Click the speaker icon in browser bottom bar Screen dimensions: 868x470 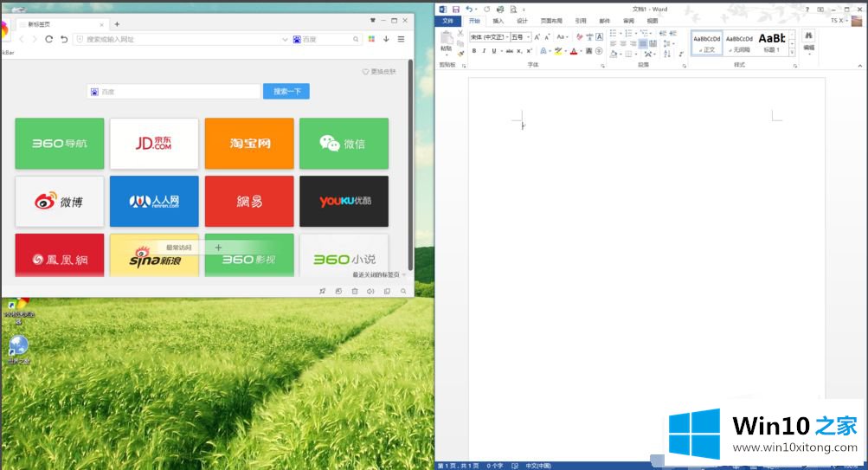[370, 291]
